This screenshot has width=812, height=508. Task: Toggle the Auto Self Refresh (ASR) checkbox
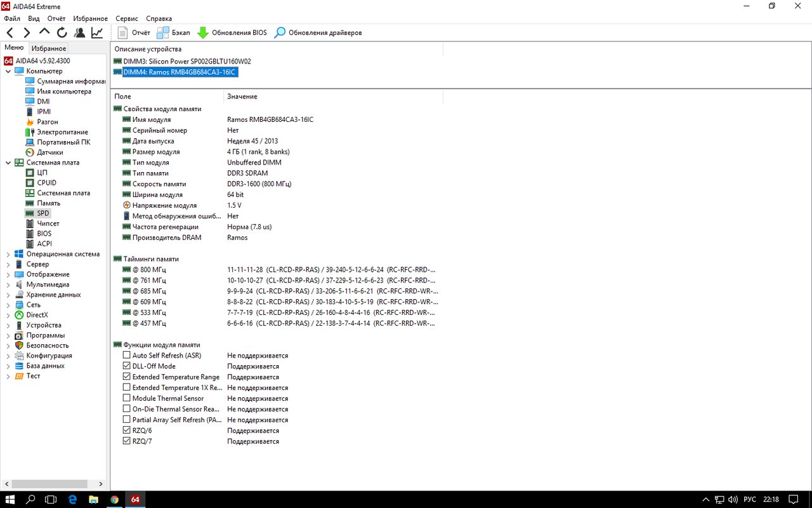point(127,356)
